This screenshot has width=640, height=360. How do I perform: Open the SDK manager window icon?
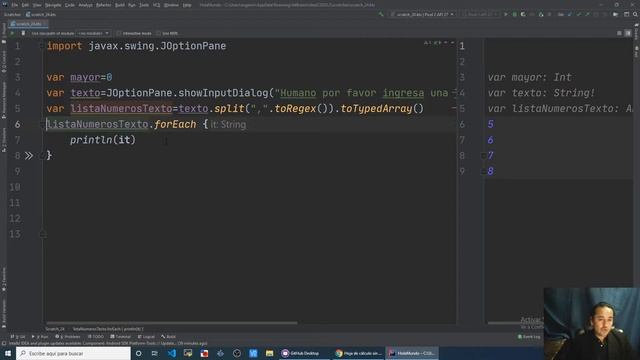tap(627, 14)
